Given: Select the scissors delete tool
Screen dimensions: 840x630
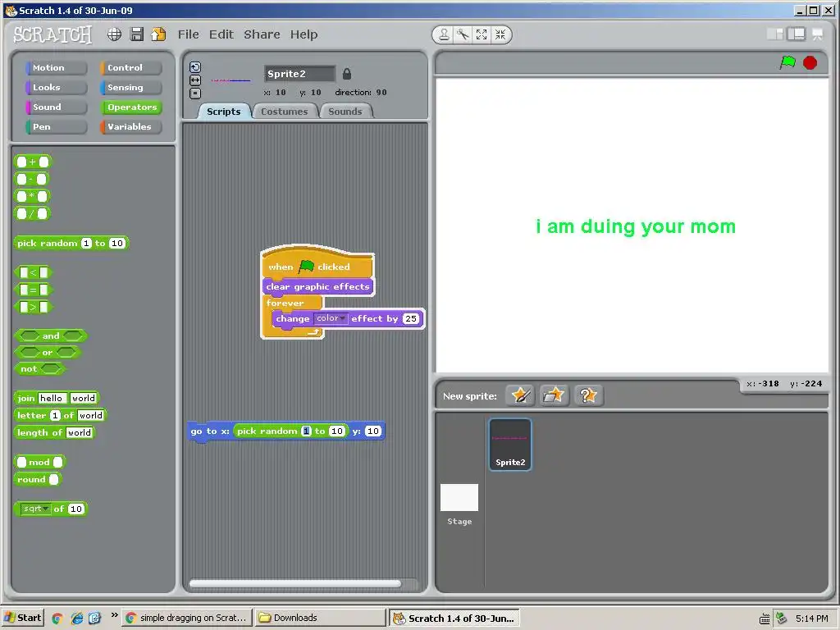Looking at the screenshot, I should click(463, 34).
